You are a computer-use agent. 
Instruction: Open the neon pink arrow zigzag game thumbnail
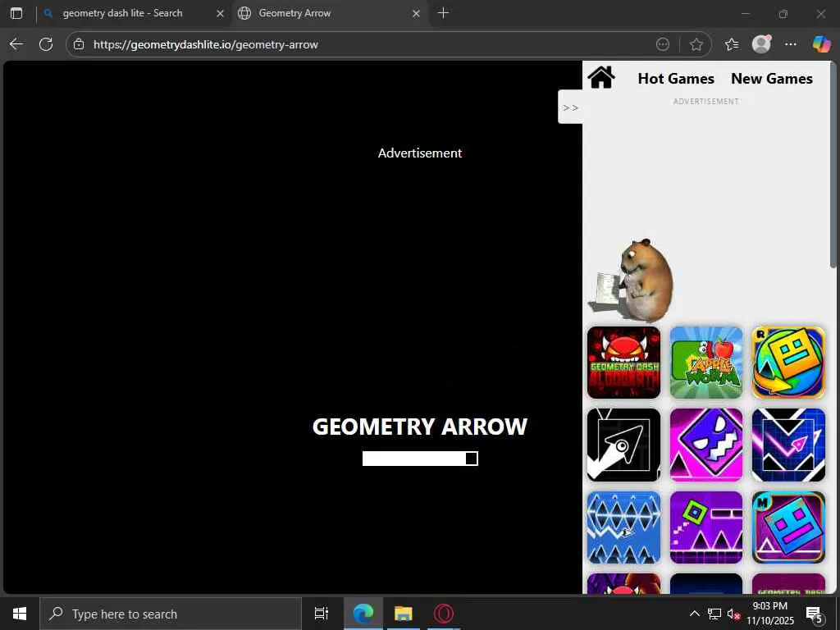click(788, 445)
